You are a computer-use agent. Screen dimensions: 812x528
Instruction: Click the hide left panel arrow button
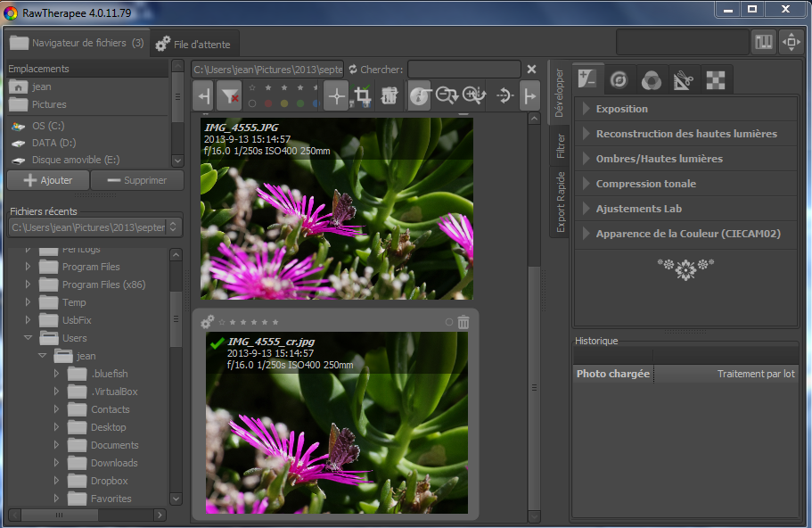point(203,95)
